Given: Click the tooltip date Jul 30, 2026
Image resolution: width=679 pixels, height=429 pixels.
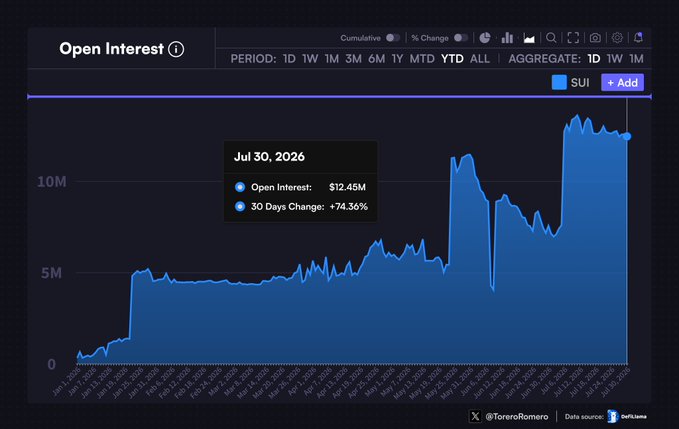Looking at the screenshot, I should click(x=269, y=157).
